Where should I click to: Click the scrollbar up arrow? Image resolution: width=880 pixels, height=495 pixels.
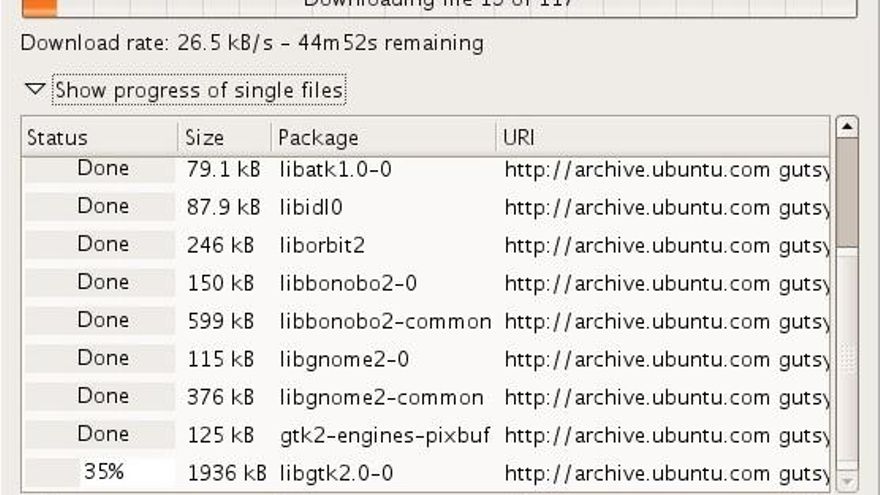[x=847, y=127]
